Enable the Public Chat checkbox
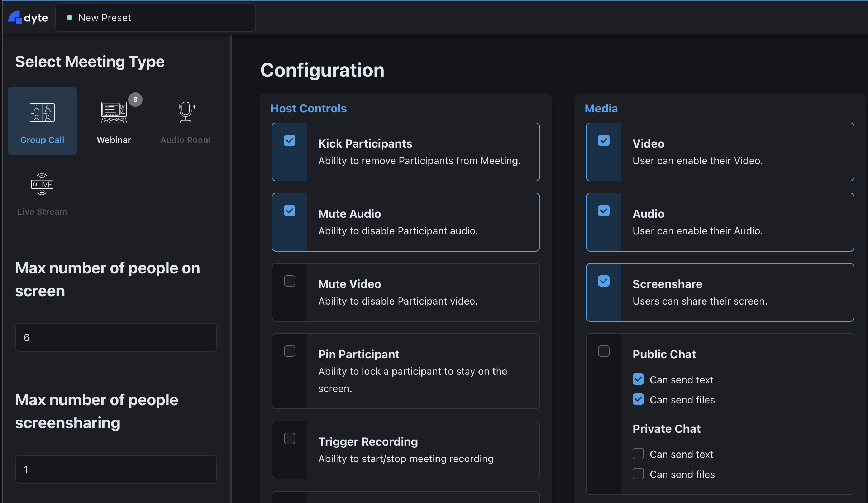This screenshot has height=503, width=868. click(x=604, y=351)
